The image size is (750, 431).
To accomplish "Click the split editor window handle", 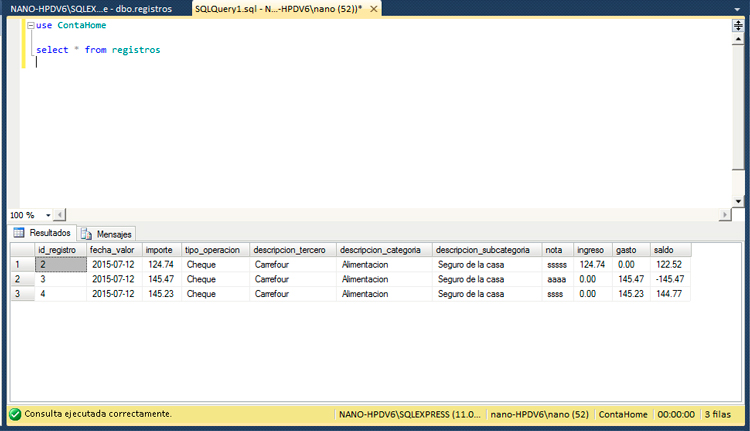I will [738, 25].
